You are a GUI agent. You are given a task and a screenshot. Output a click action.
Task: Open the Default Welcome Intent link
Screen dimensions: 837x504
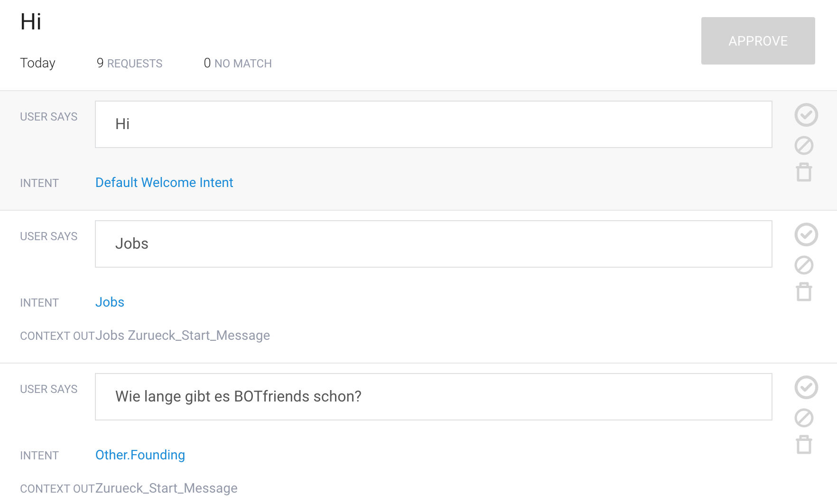point(164,183)
